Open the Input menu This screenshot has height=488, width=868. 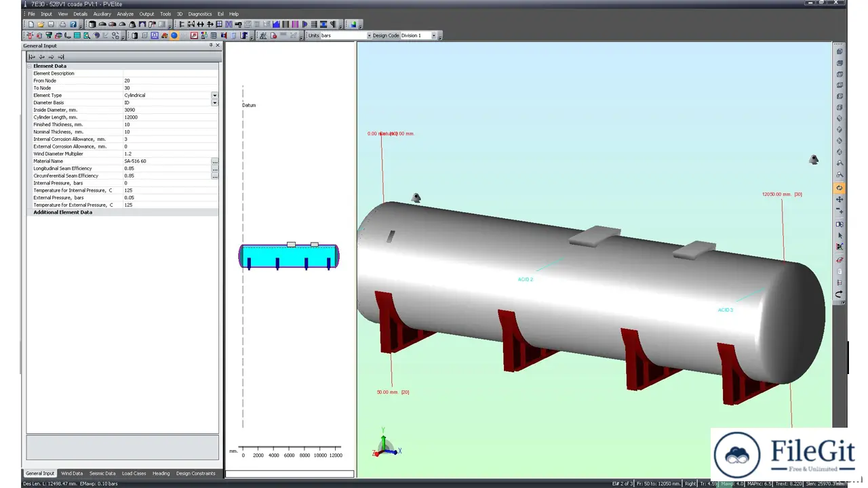pos(46,14)
